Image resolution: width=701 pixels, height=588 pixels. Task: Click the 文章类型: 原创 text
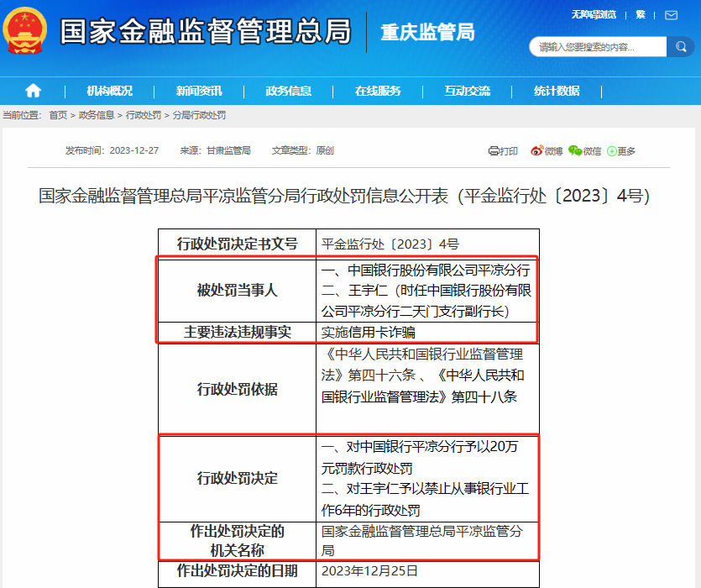(x=303, y=151)
